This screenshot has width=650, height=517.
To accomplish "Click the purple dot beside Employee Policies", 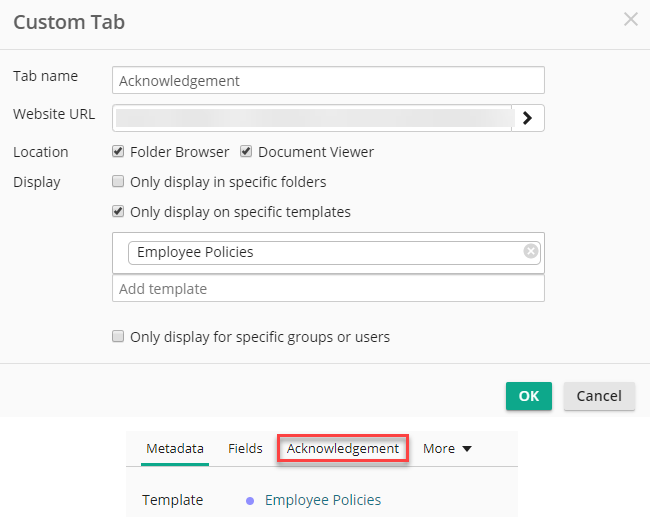I will pyautogui.click(x=250, y=501).
